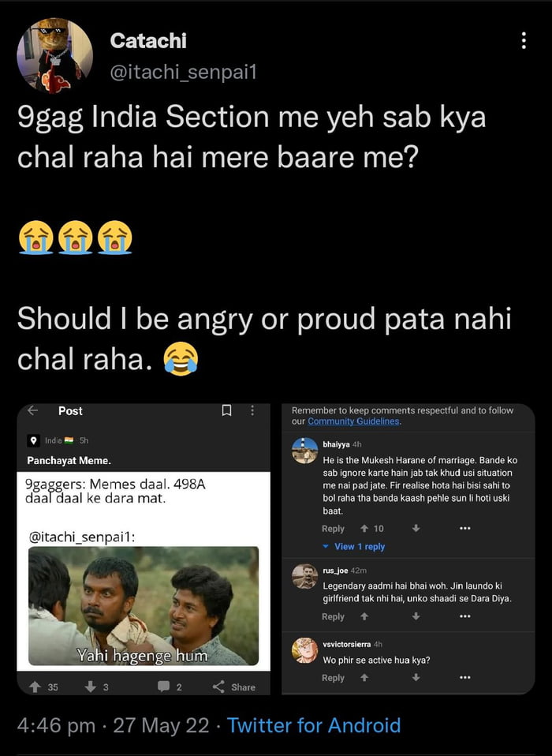Open three-dot menu on the 9gag post
This screenshot has width=552, height=756.
(252, 411)
